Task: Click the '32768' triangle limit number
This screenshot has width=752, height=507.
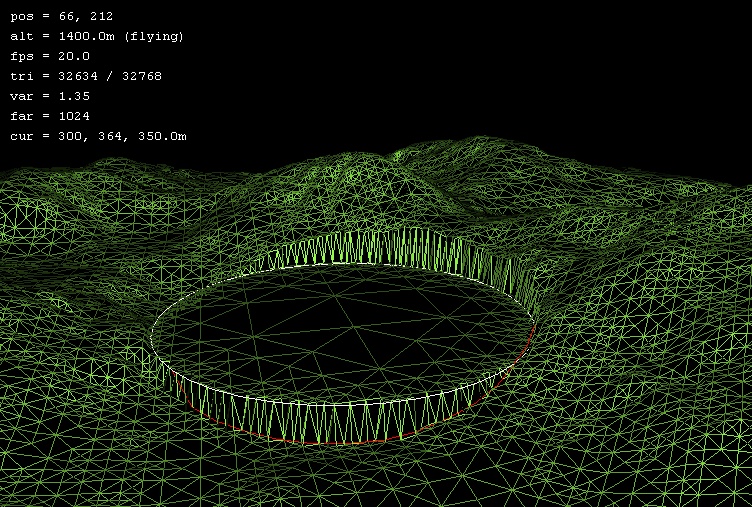Action: pos(141,77)
